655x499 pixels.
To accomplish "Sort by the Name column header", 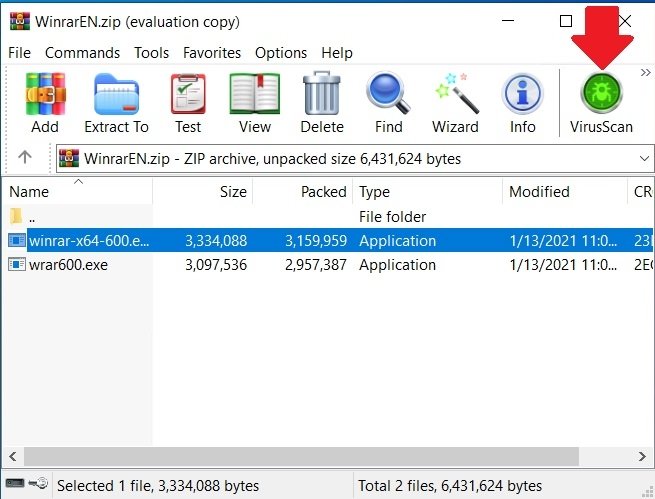I will coord(78,192).
